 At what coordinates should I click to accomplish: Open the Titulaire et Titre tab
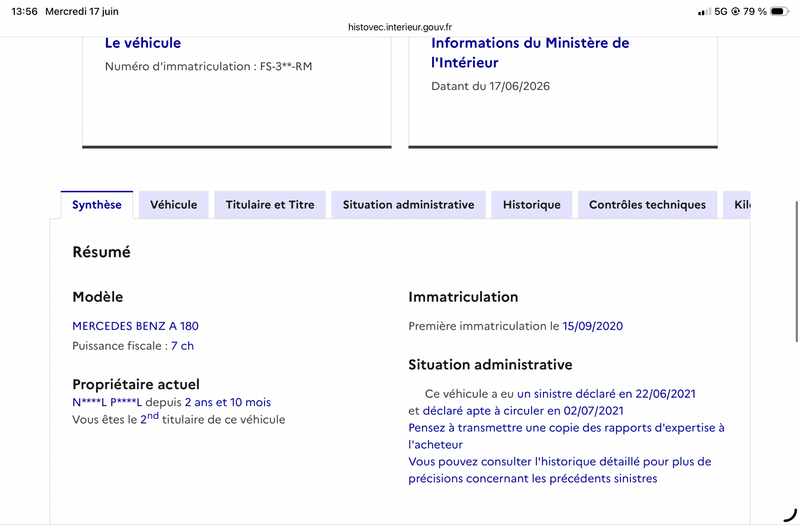[x=270, y=205]
